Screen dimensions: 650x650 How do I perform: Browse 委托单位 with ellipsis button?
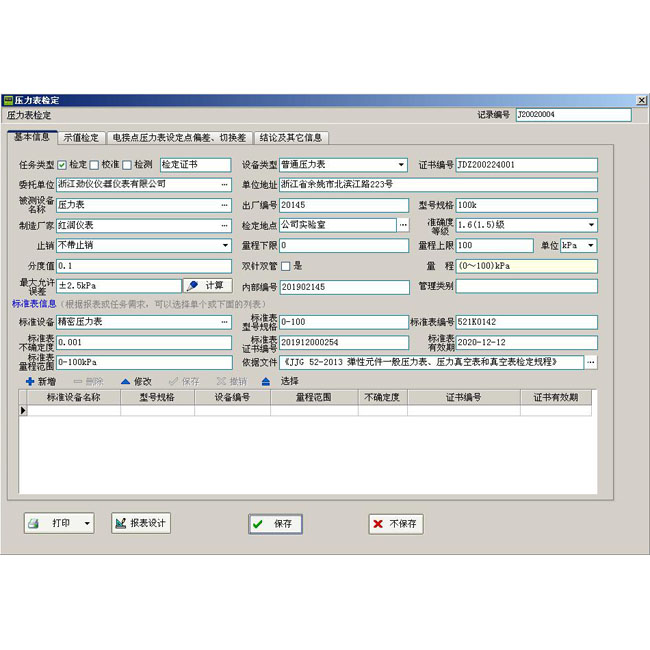(225, 185)
